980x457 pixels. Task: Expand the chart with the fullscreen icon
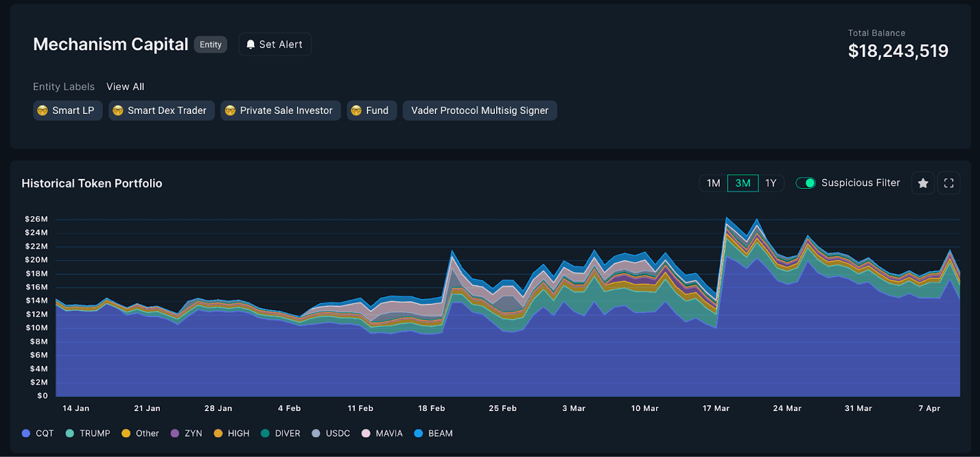[949, 183]
